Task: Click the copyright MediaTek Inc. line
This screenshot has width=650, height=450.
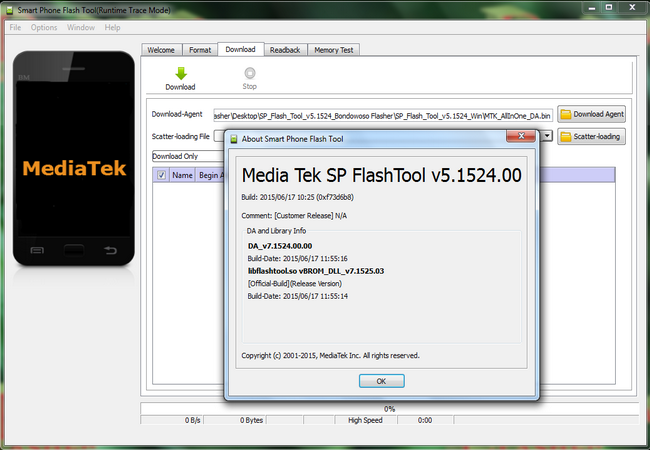Action: tap(330, 356)
